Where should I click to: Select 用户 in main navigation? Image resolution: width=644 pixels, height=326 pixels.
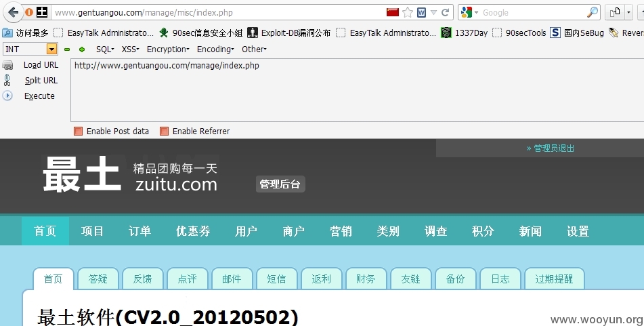[x=246, y=231]
